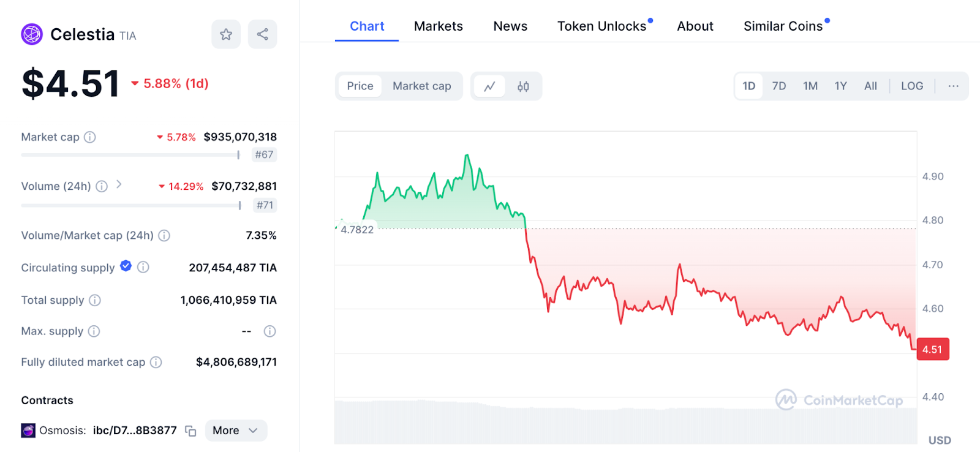
Task: Click the $70,732,881 volume value
Action: pos(244,186)
